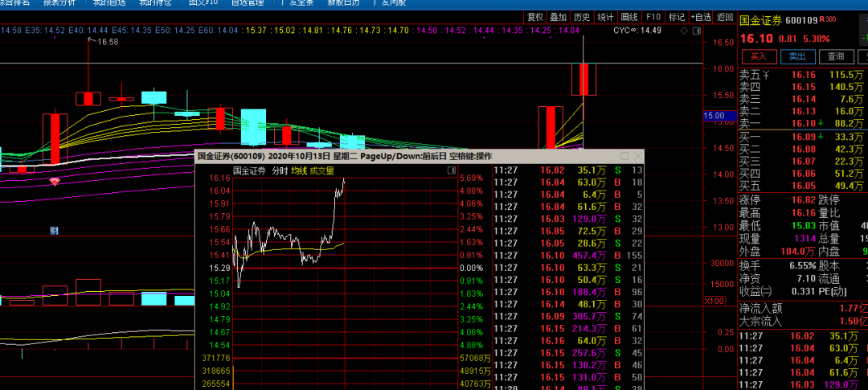Open F10 company info button

click(x=653, y=17)
